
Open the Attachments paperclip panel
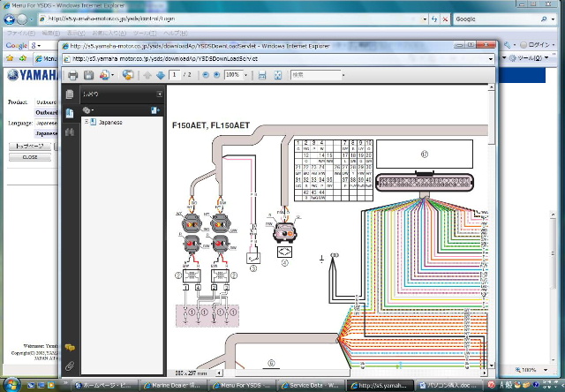click(70, 366)
